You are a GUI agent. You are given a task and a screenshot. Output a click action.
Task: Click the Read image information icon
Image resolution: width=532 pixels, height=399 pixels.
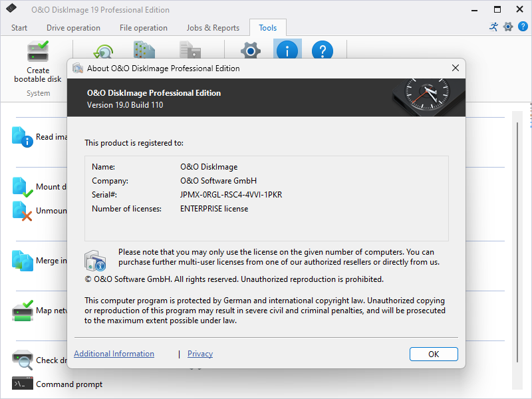(x=23, y=137)
